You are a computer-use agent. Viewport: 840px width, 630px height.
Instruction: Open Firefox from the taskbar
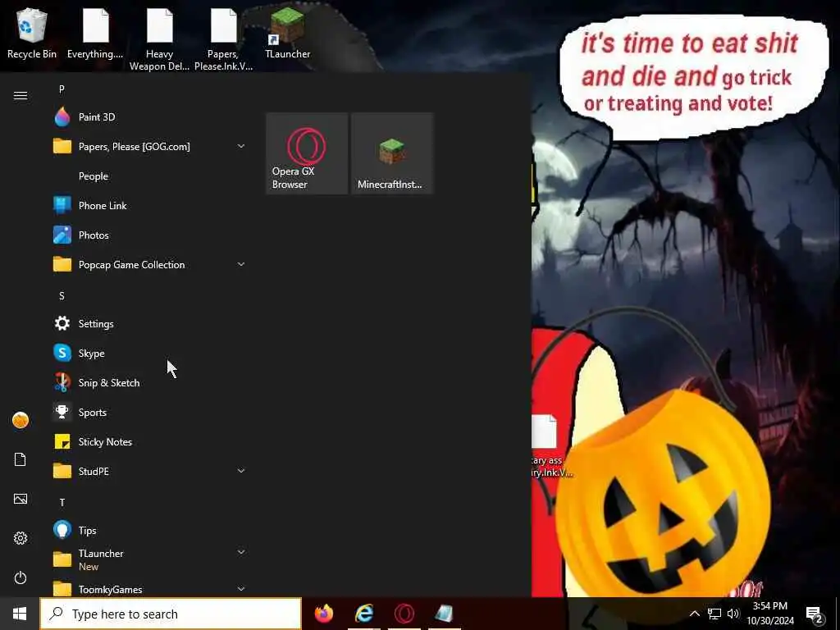(323, 614)
